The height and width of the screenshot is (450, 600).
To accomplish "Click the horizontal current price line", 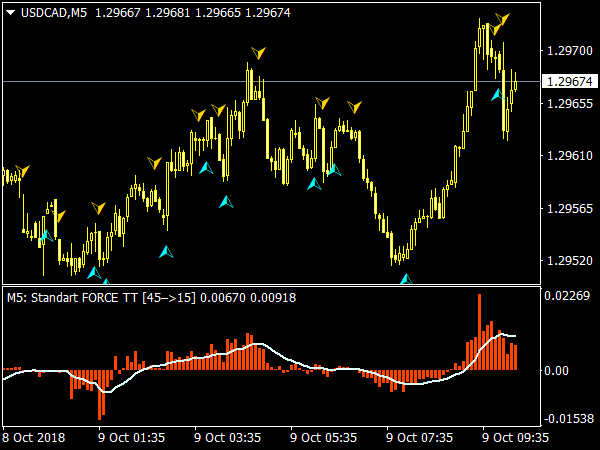I will point(272,82).
